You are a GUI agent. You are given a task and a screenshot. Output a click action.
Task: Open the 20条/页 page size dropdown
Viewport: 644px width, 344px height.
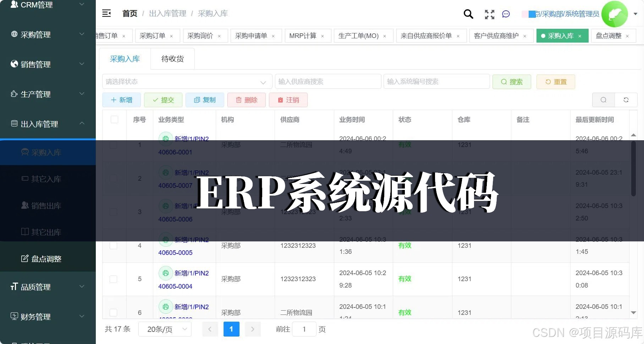(165, 329)
